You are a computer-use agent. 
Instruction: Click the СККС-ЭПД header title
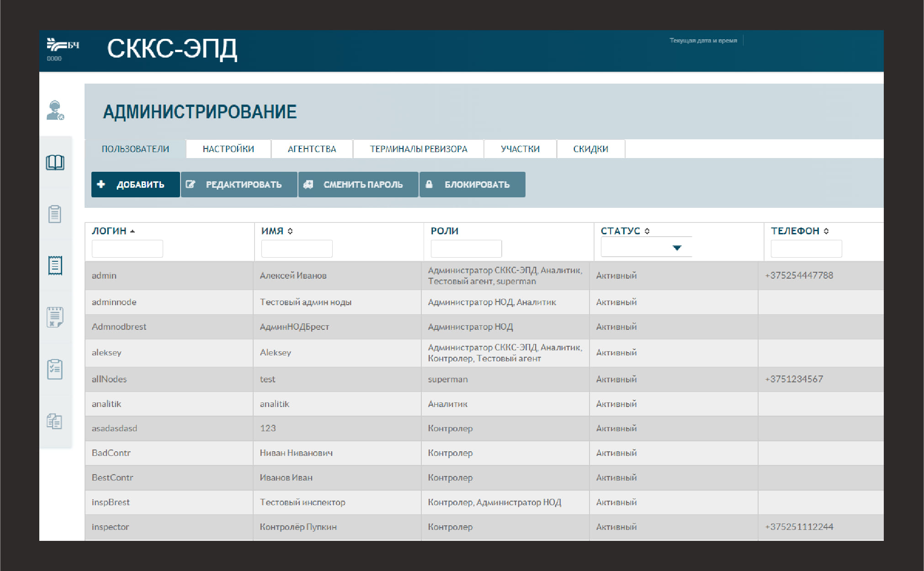[172, 48]
